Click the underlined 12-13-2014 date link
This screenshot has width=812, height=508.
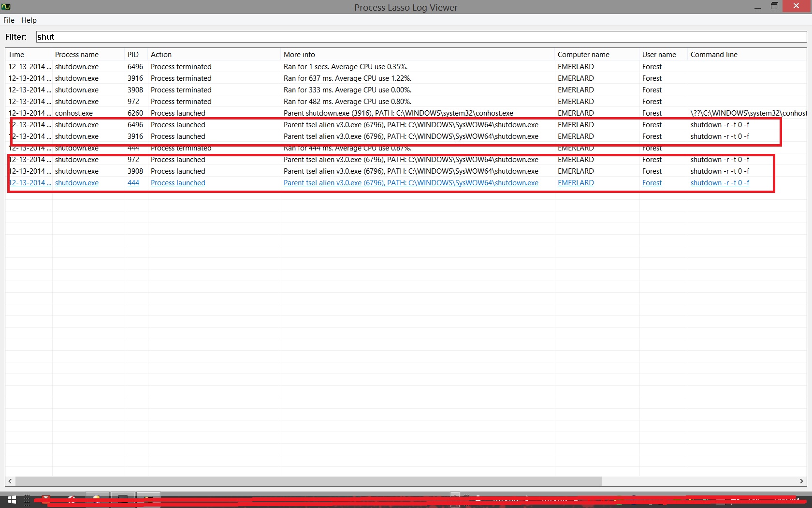(30, 183)
